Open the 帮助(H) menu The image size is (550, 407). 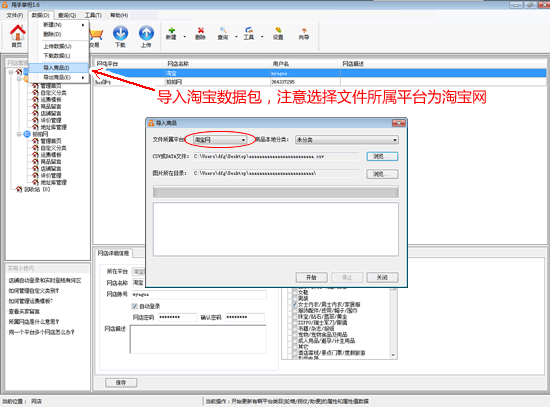coord(119,15)
